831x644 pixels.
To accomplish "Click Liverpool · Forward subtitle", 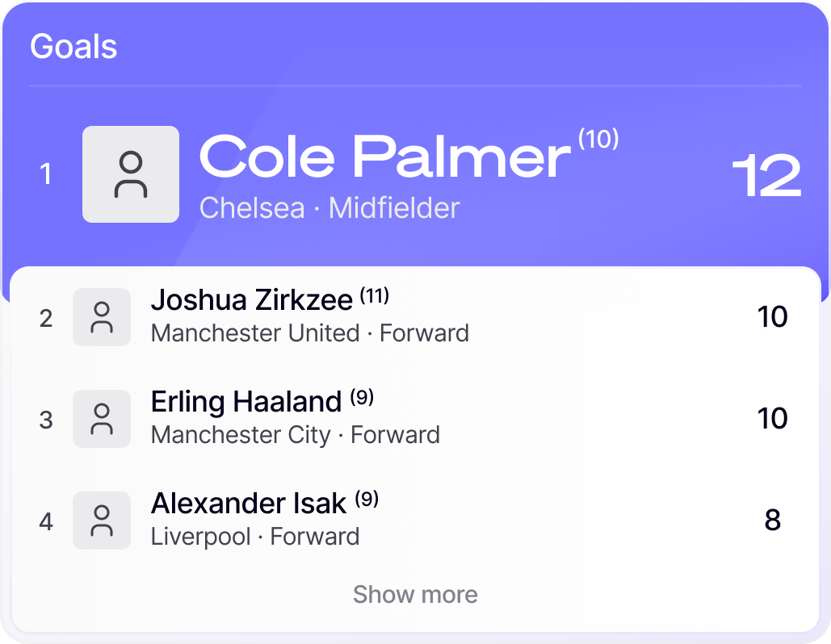I will (x=254, y=537).
